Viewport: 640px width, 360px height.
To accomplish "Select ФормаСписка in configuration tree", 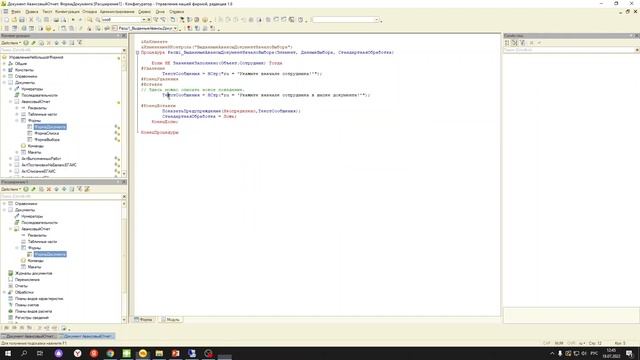I will click(x=47, y=133).
